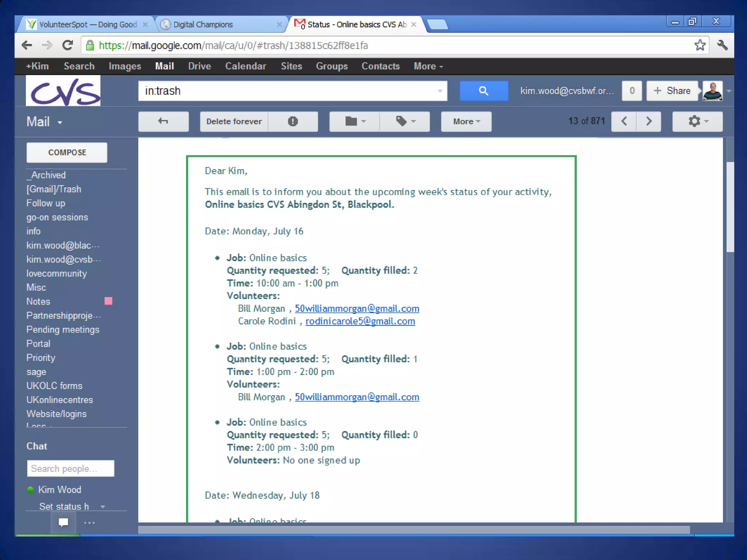Go to the newer message arrow

click(624, 121)
